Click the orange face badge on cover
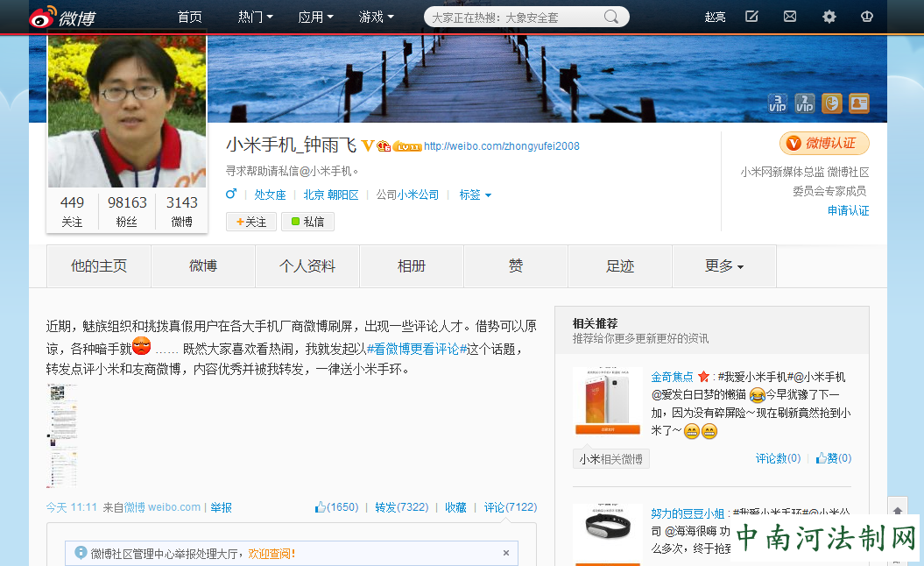This screenshot has height=566, width=924. (x=832, y=103)
